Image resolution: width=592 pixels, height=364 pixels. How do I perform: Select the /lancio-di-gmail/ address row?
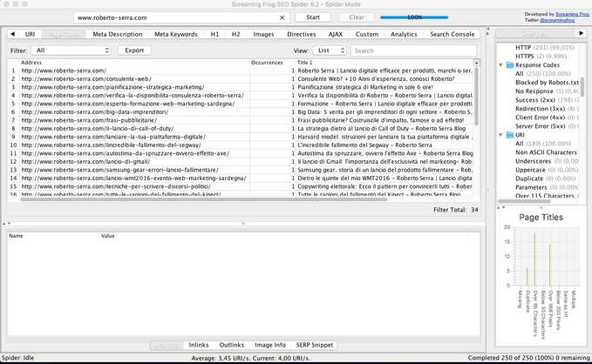[85, 161]
